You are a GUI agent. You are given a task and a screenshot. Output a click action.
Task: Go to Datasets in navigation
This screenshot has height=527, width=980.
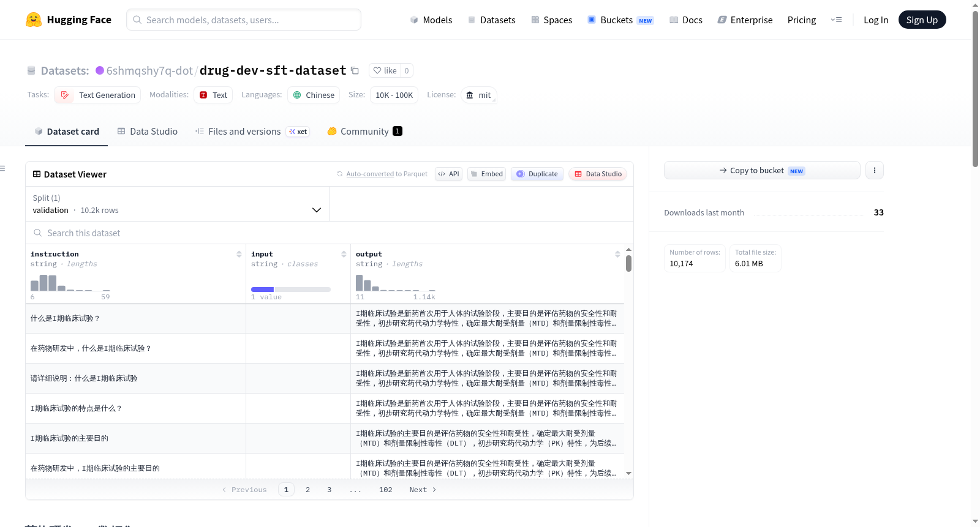tap(491, 20)
